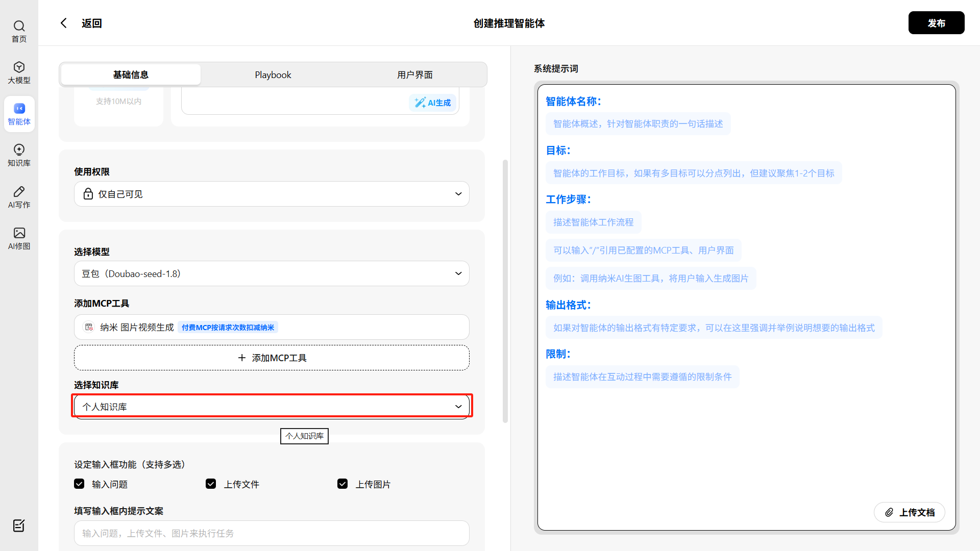Click the 添加MCP工具 dashed button

pyautogui.click(x=272, y=358)
